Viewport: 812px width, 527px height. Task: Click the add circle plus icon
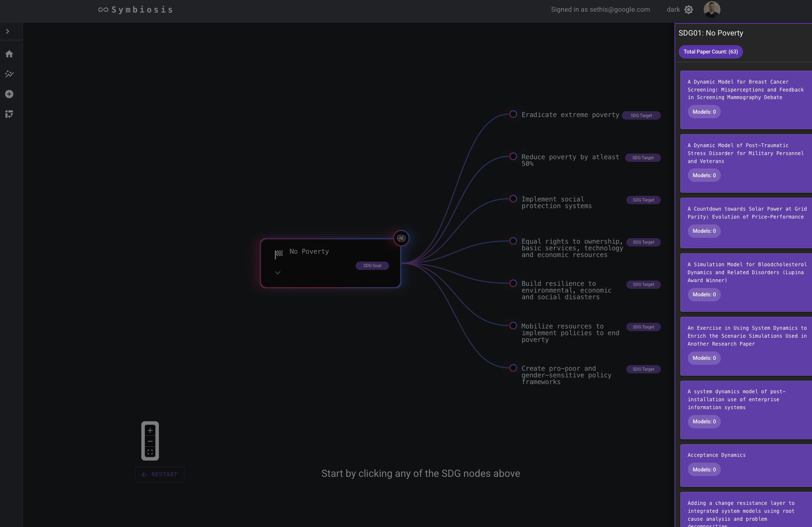coord(9,94)
